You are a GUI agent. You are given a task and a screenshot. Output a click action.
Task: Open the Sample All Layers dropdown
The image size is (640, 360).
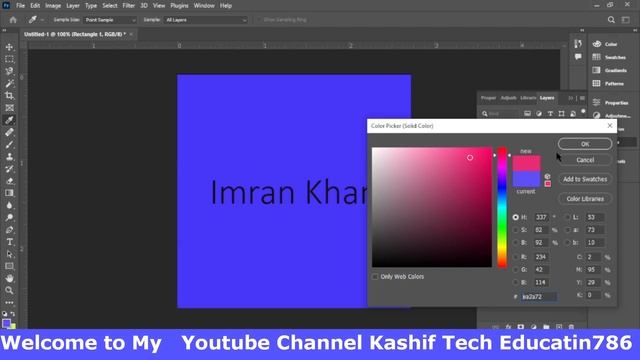(x=206, y=20)
